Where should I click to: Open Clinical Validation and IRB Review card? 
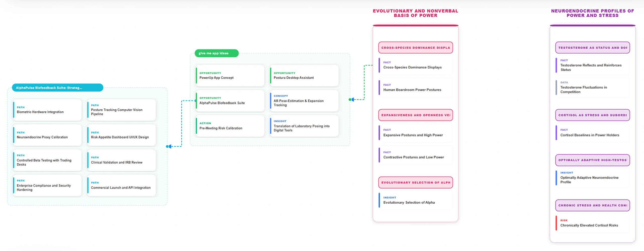(x=122, y=160)
